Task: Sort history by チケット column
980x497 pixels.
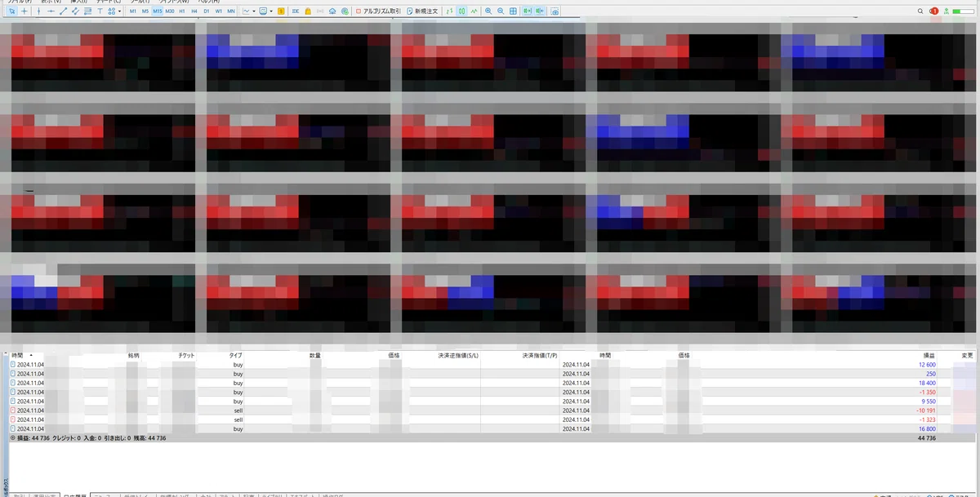Action: tap(185, 356)
